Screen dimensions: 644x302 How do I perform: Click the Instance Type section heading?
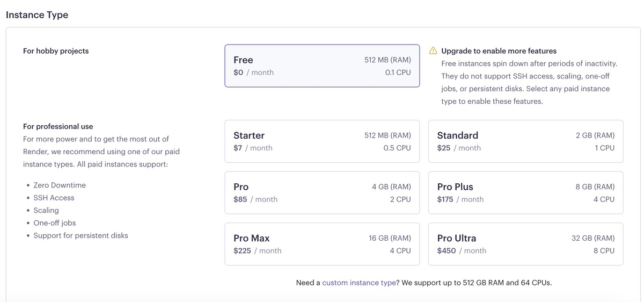pyautogui.click(x=37, y=15)
